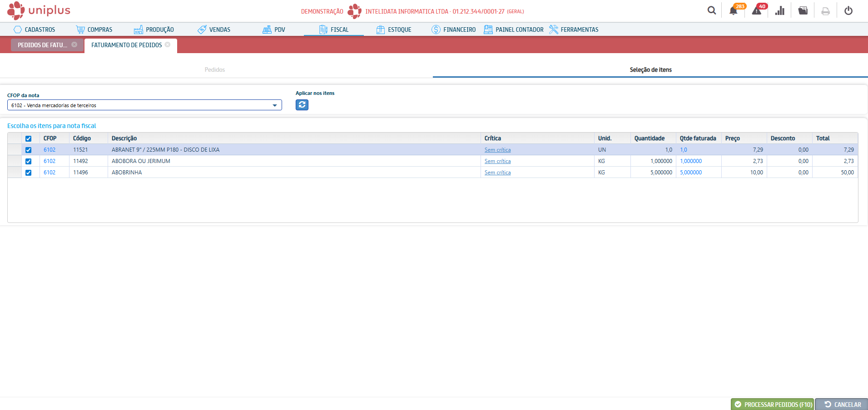Open the search magnifier icon
Image resolution: width=868 pixels, height=410 pixels.
coord(711,10)
